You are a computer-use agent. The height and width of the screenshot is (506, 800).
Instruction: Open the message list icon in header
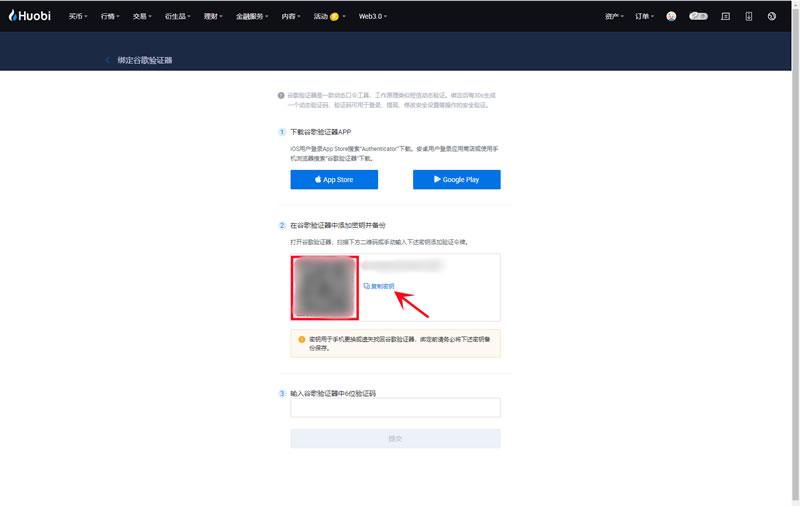(x=725, y=16)
